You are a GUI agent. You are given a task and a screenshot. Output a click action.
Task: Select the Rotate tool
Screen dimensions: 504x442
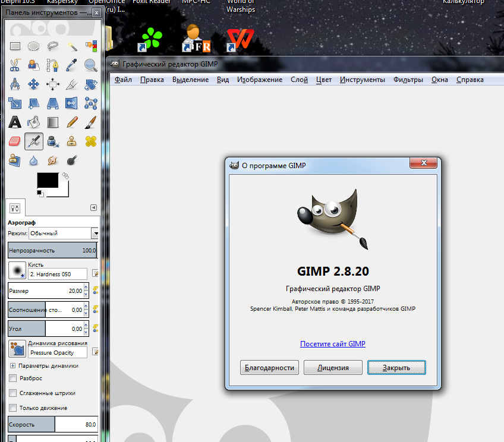[x=91, y=84]
